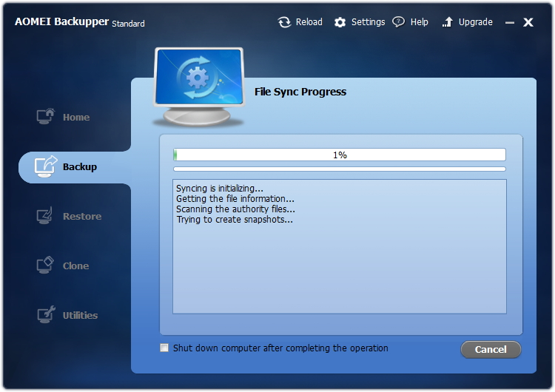Open Settings via the gear icon
The height and width of the screenshot is (392, 555).
[x=340, y=22]
